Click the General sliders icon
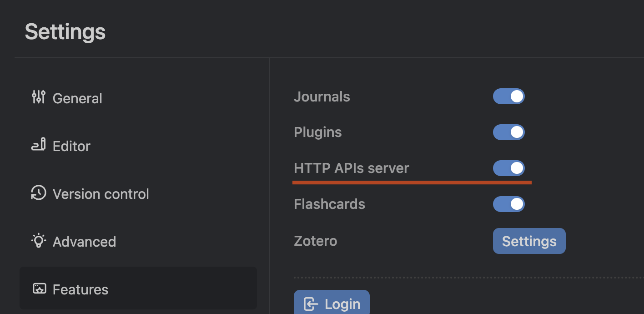The image size is (644, 314). pos(38,97)
